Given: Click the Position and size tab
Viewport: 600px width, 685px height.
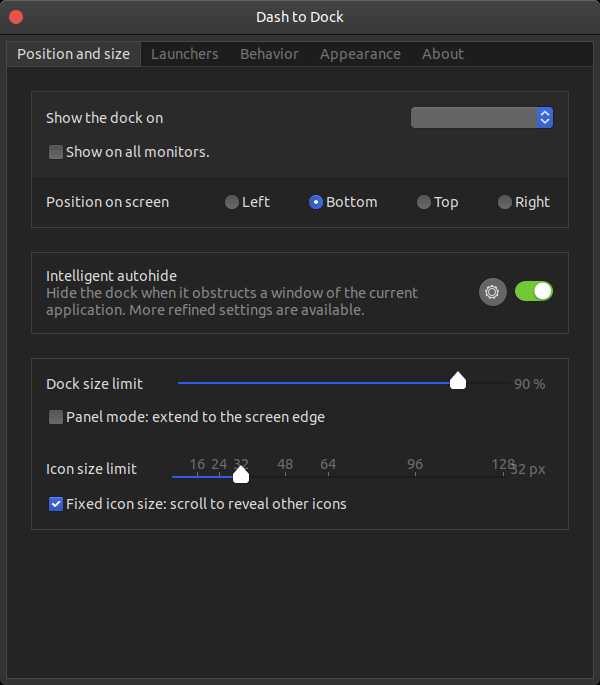Looking at the screenshot, I should click(73, 54).
